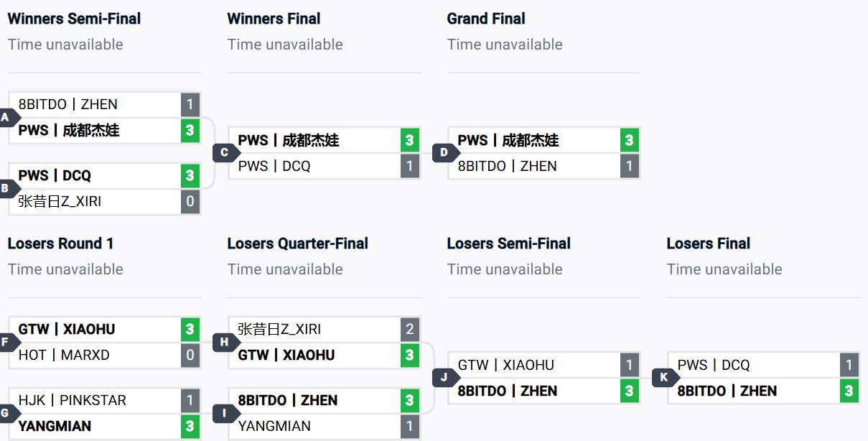Click PWS | 成都杰娃 in Grand Final
This screenshot has height=441, width=868.
point(508,140)
